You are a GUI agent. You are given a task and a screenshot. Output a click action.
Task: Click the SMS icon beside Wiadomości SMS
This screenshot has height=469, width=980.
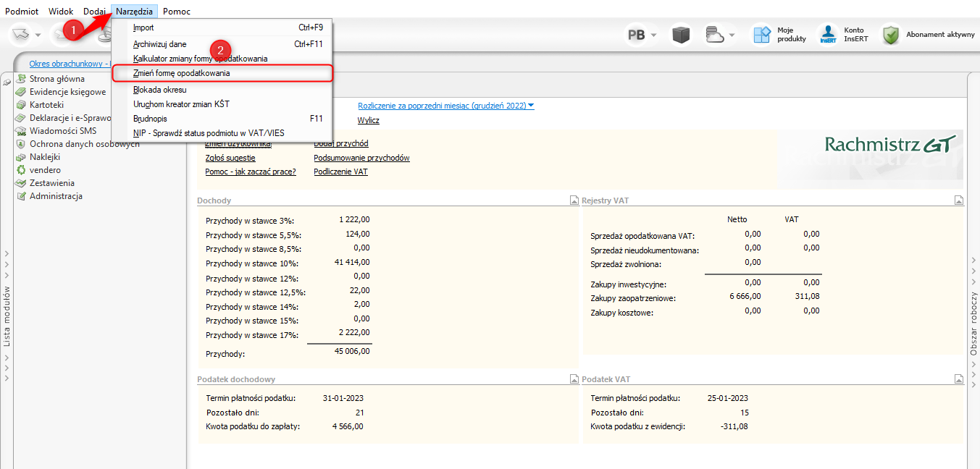pos(22,131)
